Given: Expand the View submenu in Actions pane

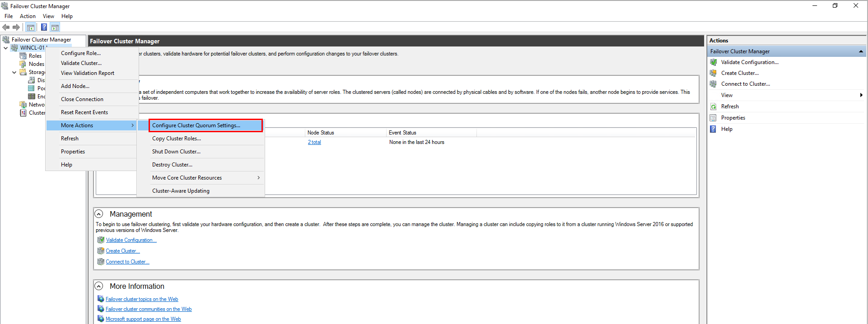Looking at the screenshot, I should tap(861, 95).
